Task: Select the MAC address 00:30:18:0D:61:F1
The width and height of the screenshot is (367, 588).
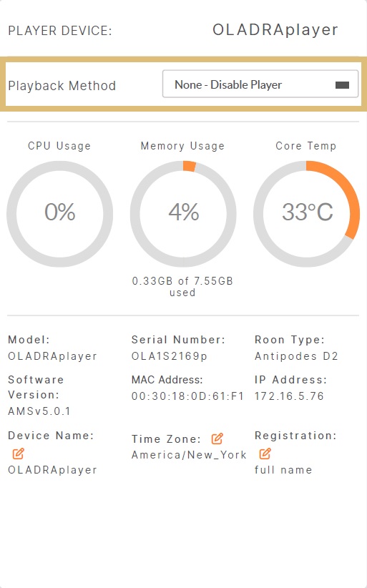Action: coord(188,396)
